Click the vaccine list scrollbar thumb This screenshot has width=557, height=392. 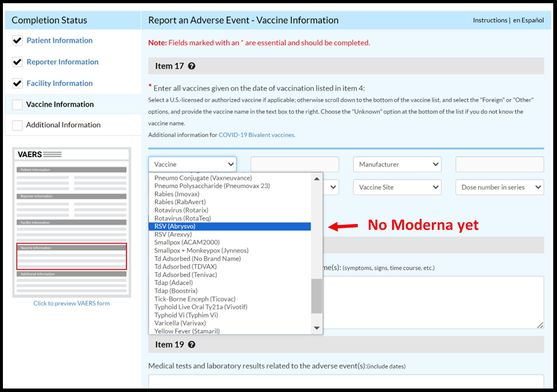(317, 296)
